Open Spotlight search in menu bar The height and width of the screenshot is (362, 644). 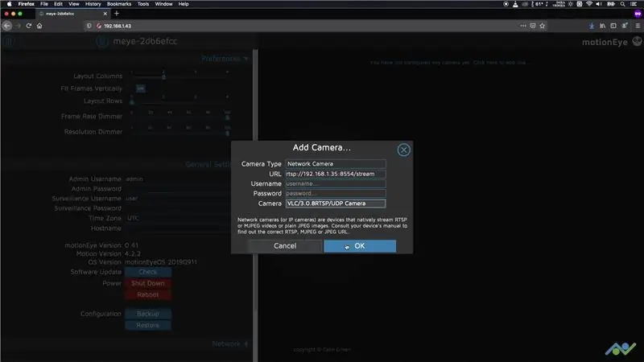[622, 4]
